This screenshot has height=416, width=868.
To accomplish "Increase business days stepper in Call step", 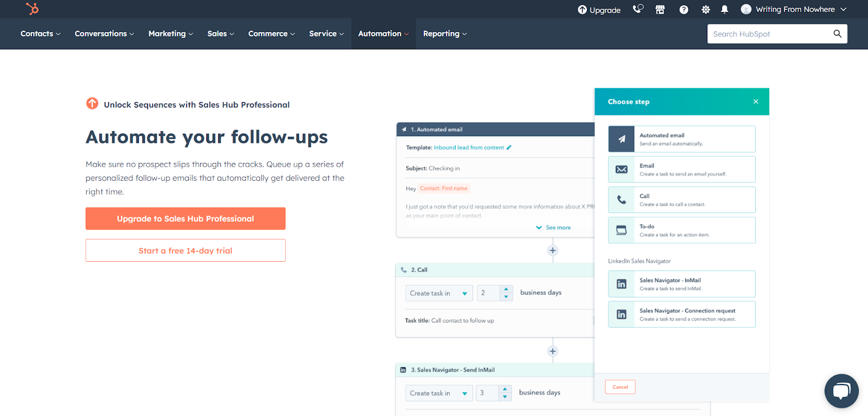I will coord(506,289).
